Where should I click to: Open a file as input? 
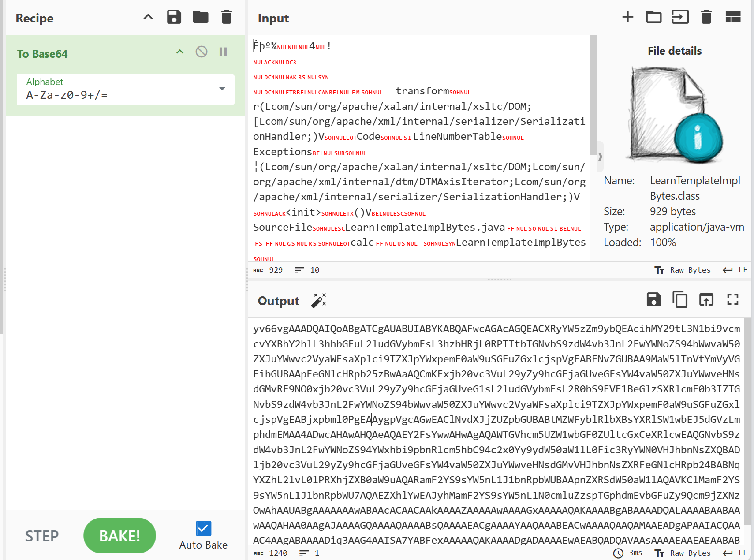(x=653, y=17)
